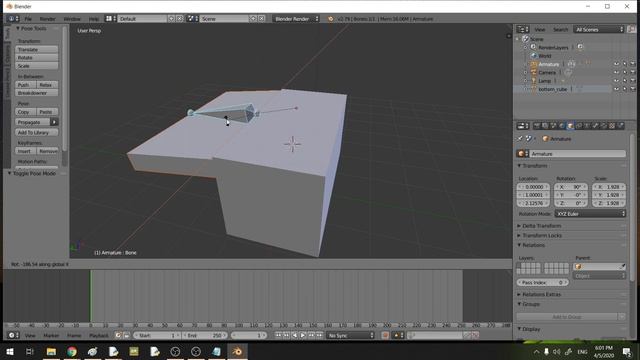The height and width of the screenshot is (360, 640).
Task: Open the Marker menu in timeline
Action: tap(51, 335)
